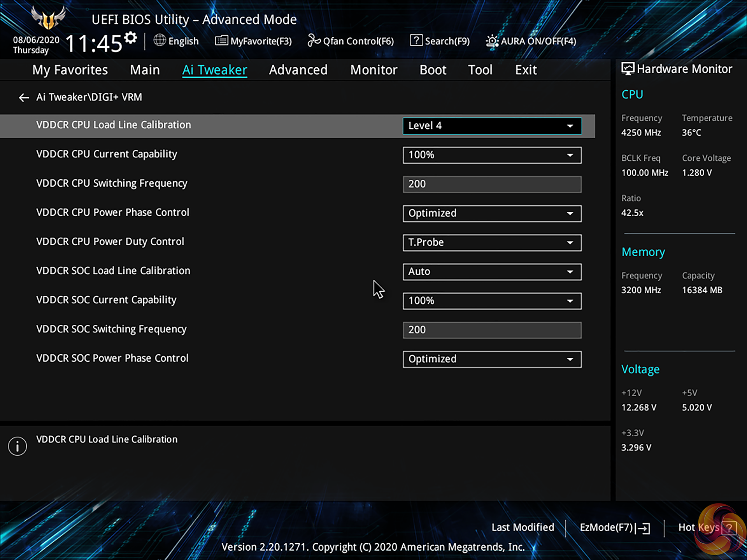747x560 pixels.
Task: Open the MyFavorite(F3) list icon
Action: tap(221, 40)
